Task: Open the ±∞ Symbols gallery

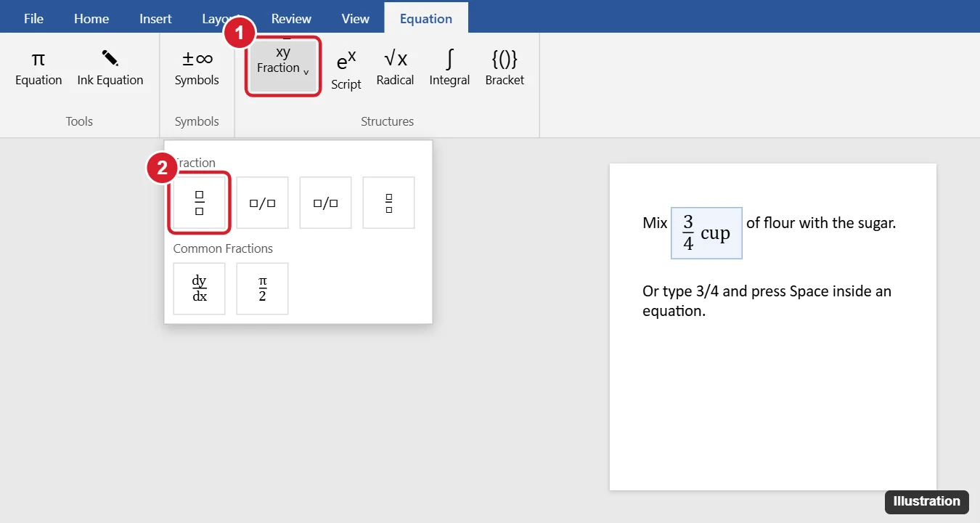Action: pyautogui.click(x=197, y=68)
